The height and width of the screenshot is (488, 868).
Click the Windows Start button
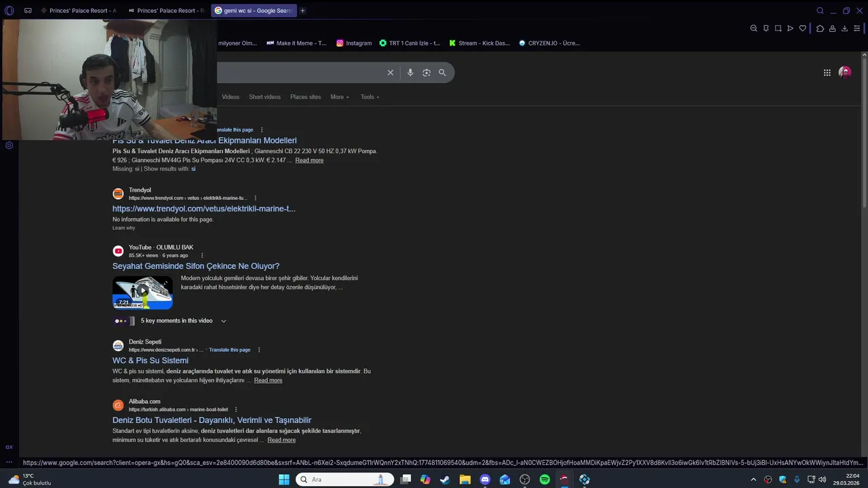coord(284,479)
